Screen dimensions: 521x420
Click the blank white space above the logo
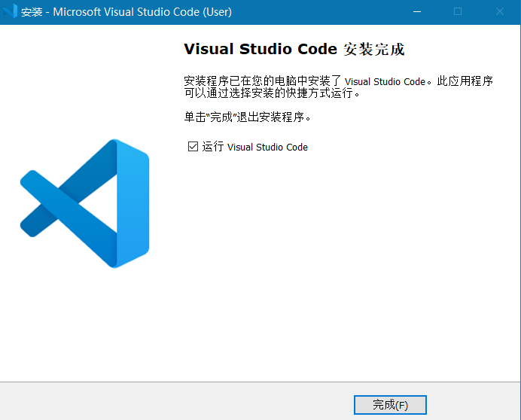85,83
